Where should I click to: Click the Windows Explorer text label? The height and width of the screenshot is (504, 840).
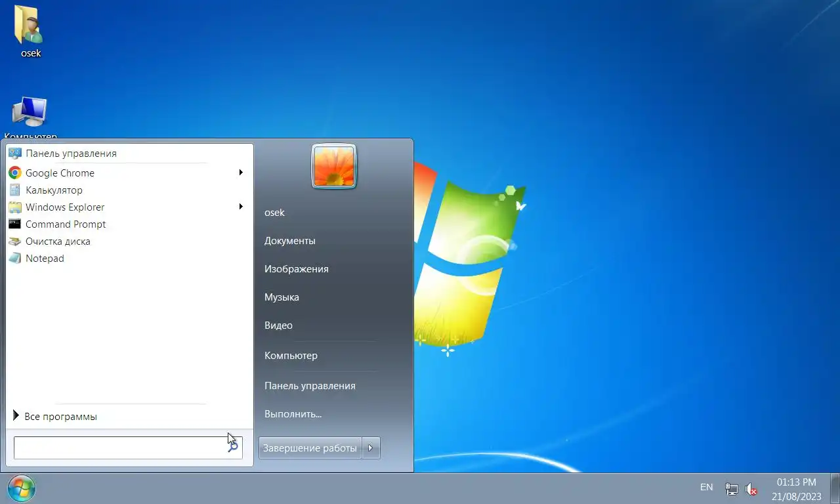(65, 207)
